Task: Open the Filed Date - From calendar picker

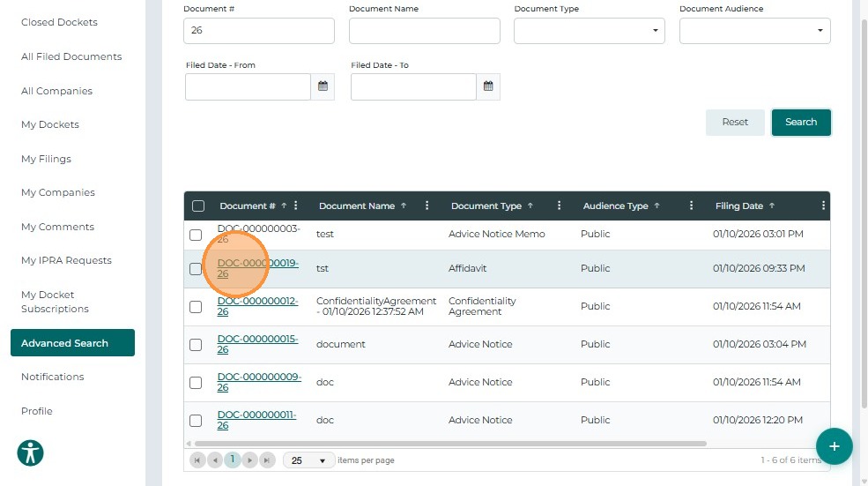Action: click(323, 86)
